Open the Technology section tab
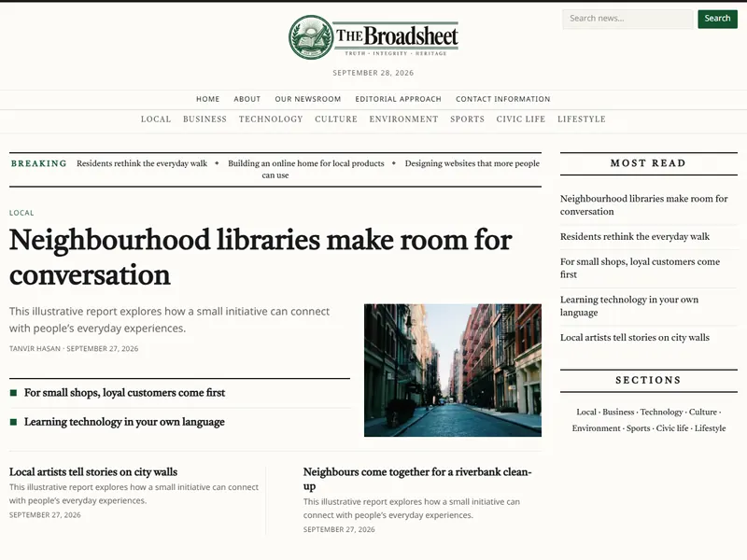Screen dimensions: 747x560 click(271, 119)
